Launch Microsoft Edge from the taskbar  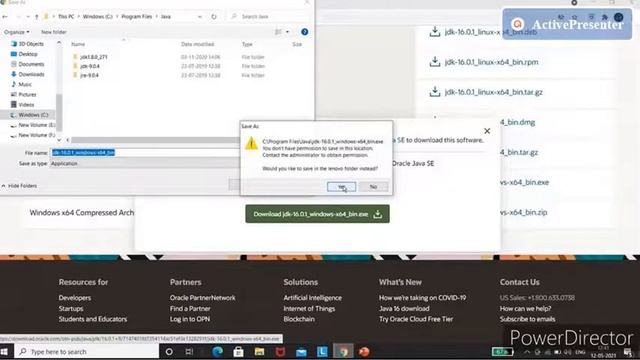click(217, 352)
